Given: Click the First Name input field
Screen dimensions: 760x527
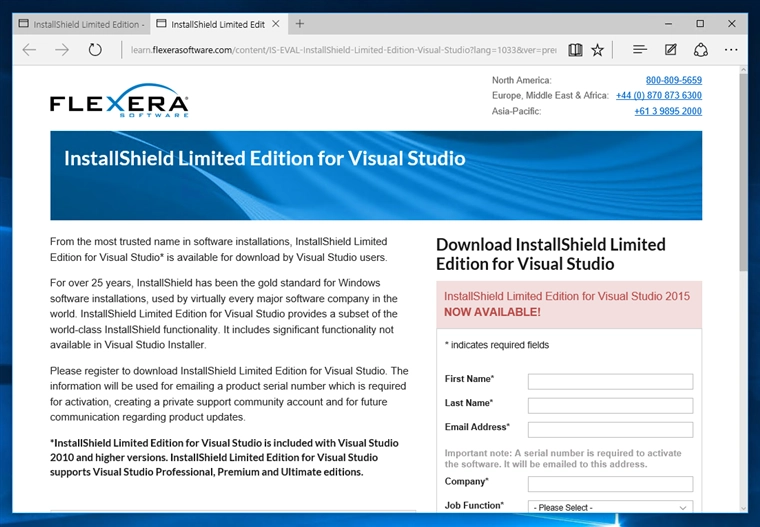Looking at the screenshot, I should [610, 382].
